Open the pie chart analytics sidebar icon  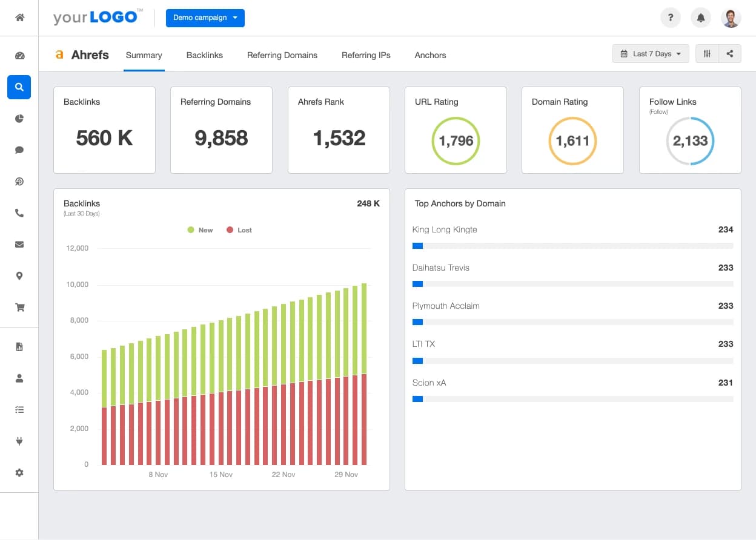click(x=19, y=119)
